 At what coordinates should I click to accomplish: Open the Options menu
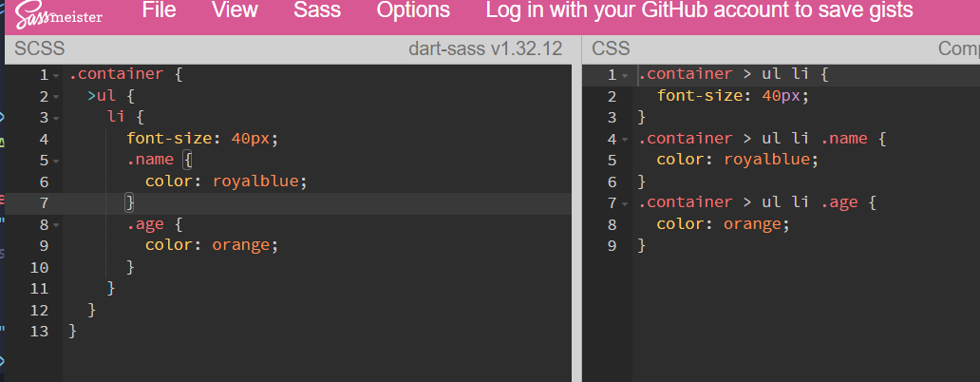point(413,10)
